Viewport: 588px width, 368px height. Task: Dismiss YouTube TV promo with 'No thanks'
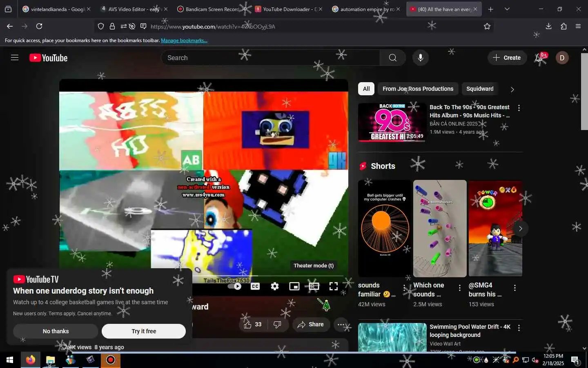point(56,331)
